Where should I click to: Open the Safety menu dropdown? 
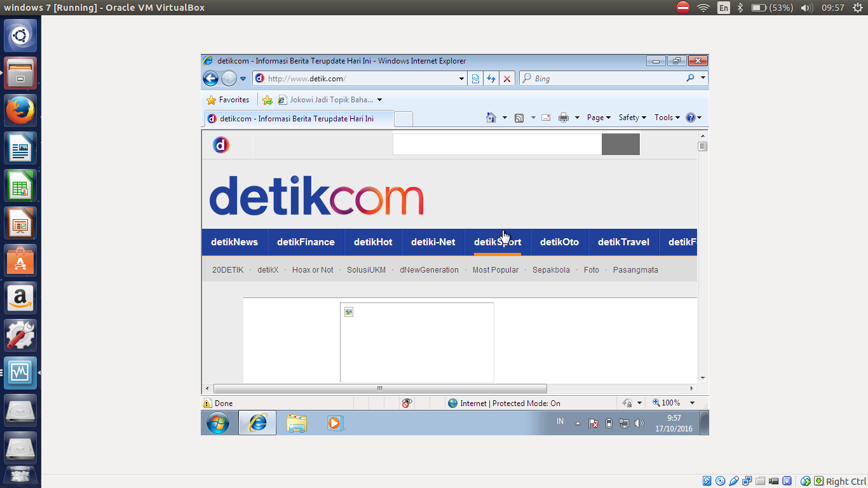click(632, 118)
